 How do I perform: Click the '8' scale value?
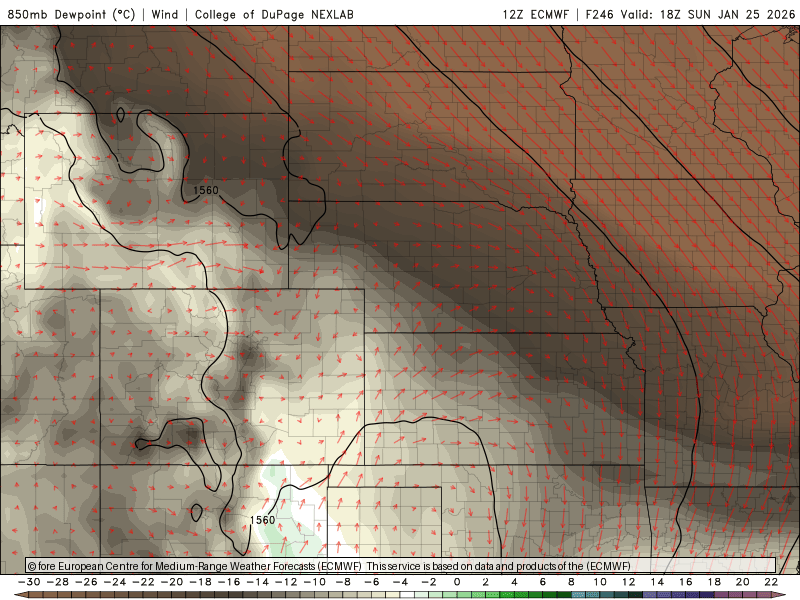coord(571,582)
